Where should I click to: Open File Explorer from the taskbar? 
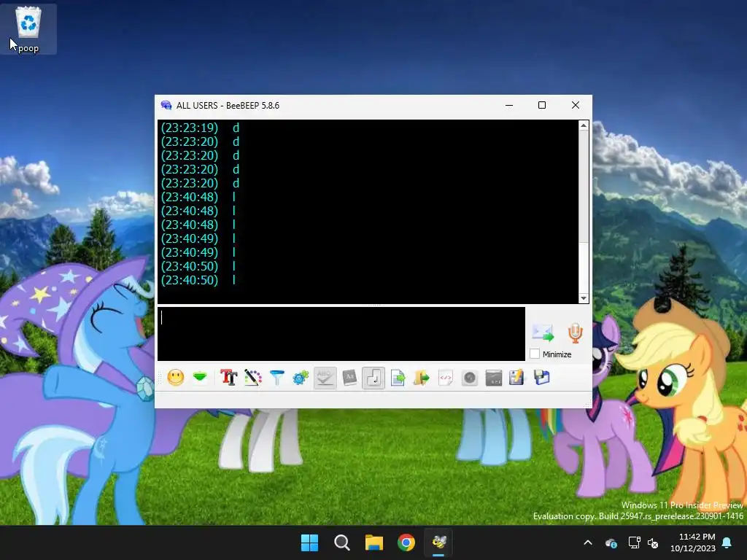tap(374, 542)
